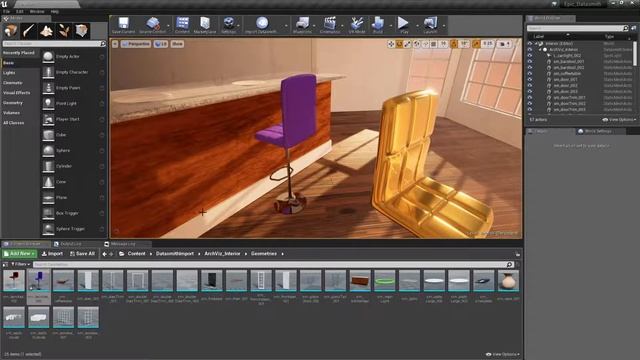Viewport: 640px width, 360px height.
Task: Click the Player Start placement icon
Action: 48,119
